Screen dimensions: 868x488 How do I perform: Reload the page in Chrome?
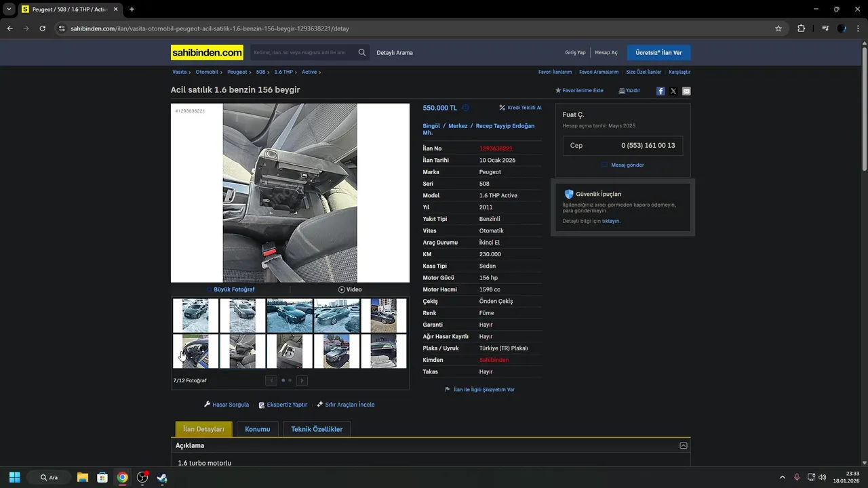(42, 28)
